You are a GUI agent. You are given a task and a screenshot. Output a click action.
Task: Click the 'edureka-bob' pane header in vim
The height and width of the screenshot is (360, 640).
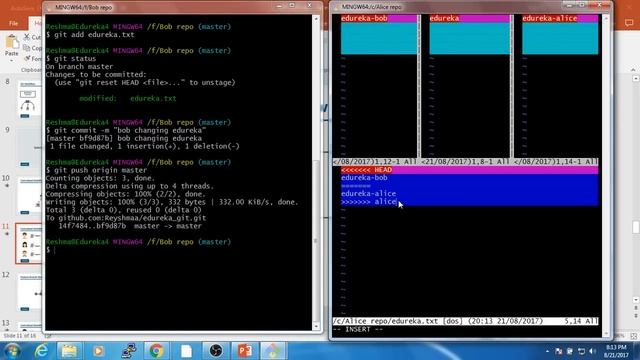(x=364, y=18)
